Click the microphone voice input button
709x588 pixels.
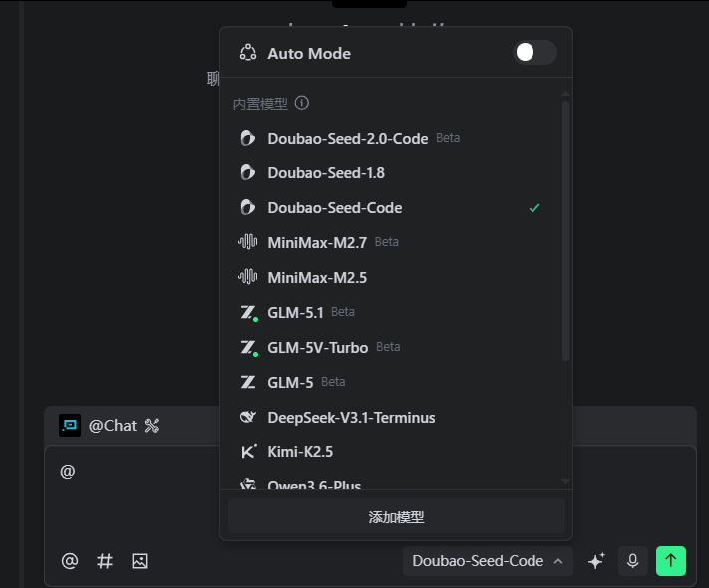[633, 561]
